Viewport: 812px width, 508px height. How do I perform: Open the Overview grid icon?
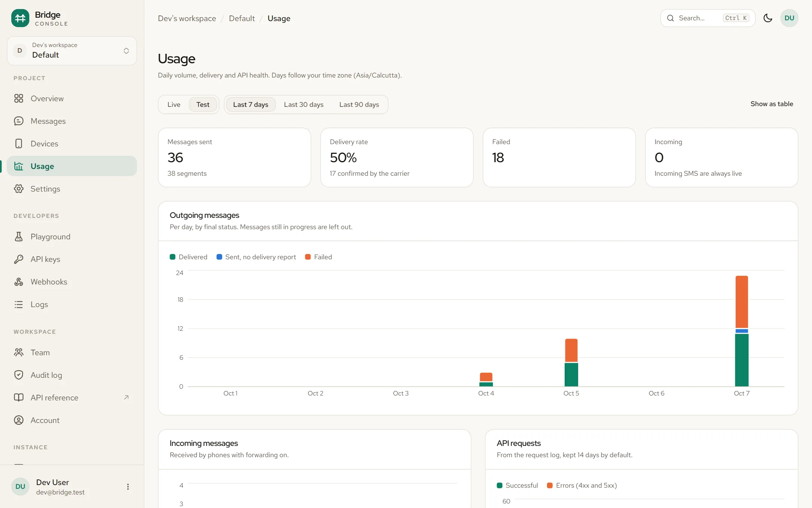click(19, 99)
